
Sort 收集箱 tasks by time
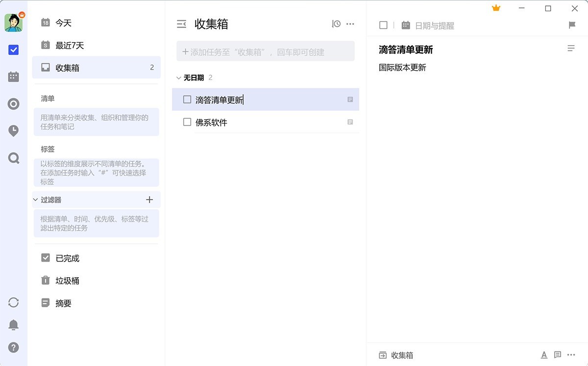[x=336, y=24]
